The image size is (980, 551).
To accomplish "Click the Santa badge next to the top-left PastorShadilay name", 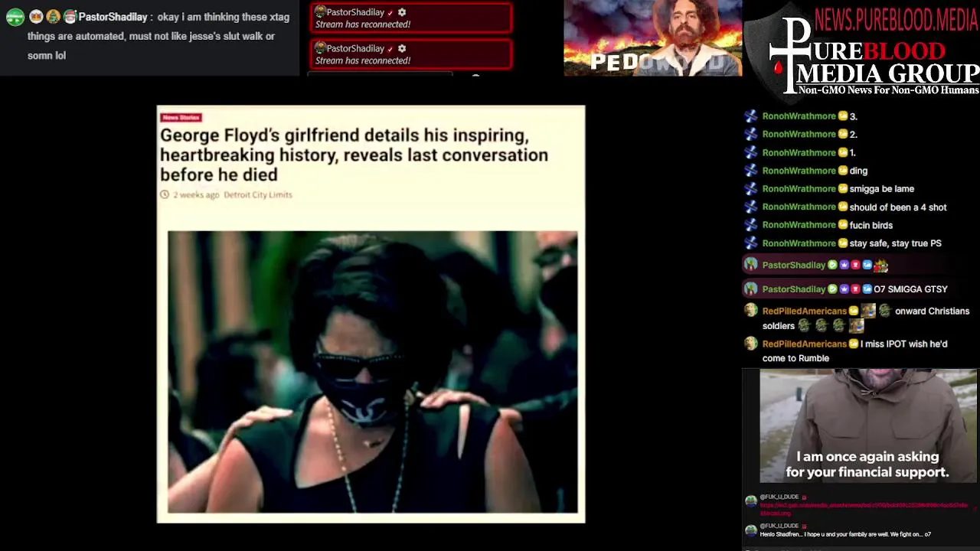I will (70, 17).
